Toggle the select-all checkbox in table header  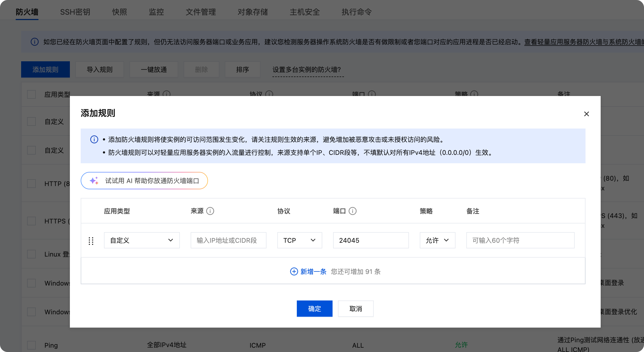[31, 94]
